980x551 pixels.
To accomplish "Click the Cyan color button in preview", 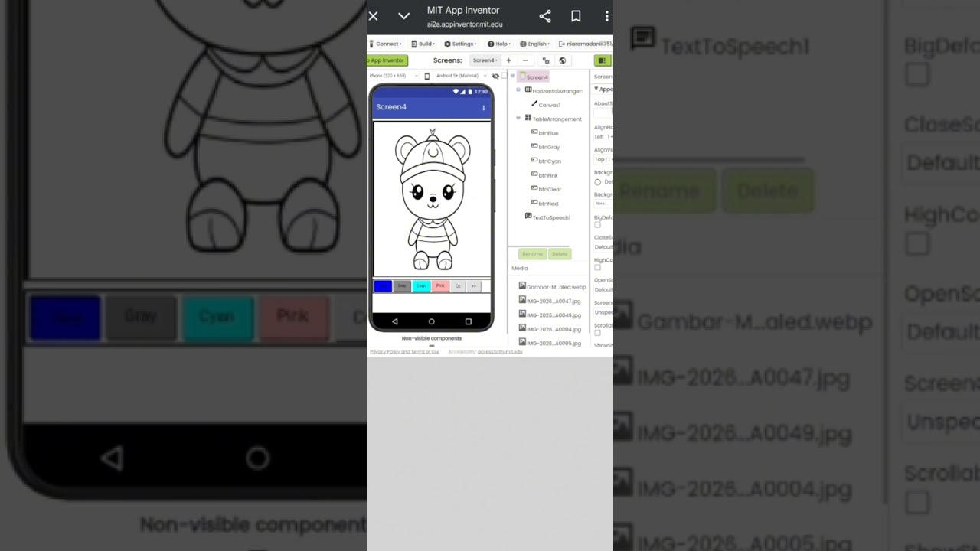I will 421,286.
